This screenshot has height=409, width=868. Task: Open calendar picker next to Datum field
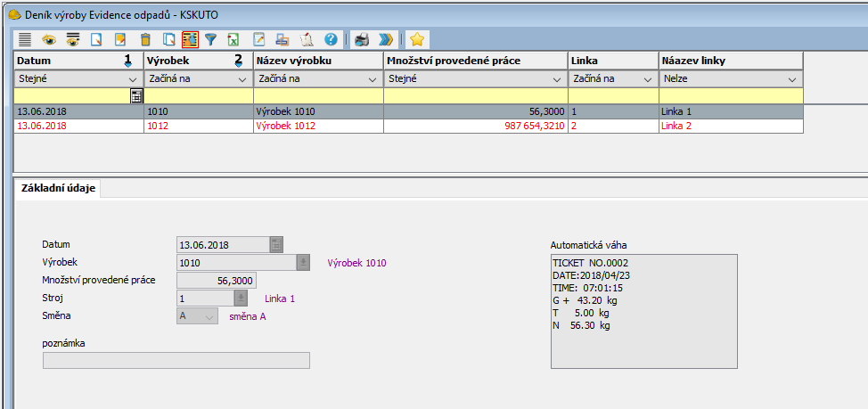(x=276, y=244)
